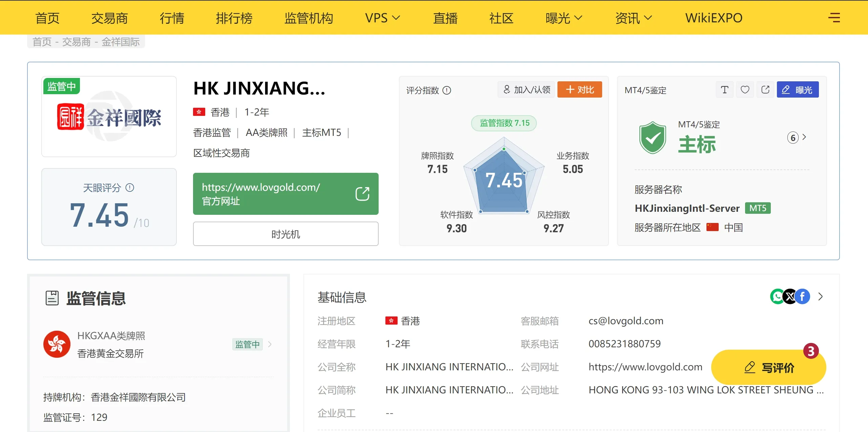Image resolution: width=868 pixels, height=432 pixels.
Task: Click the text size T icon
Action: tap(724, 89)
